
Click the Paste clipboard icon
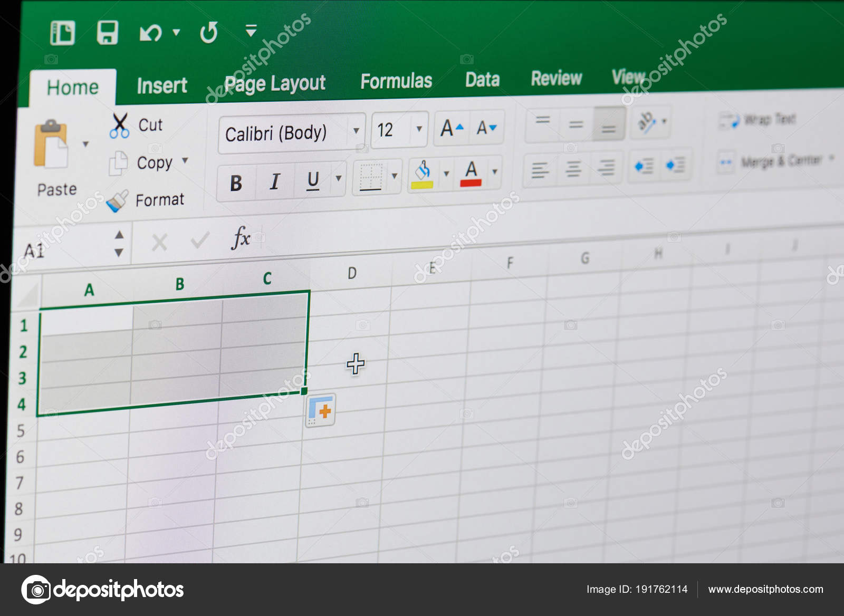click(51, 143)
